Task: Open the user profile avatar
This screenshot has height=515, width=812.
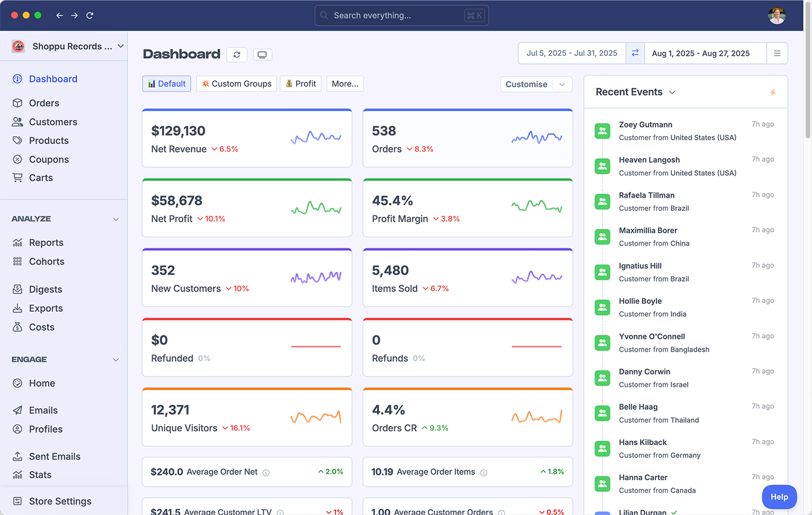Action: tap(777, 16)
